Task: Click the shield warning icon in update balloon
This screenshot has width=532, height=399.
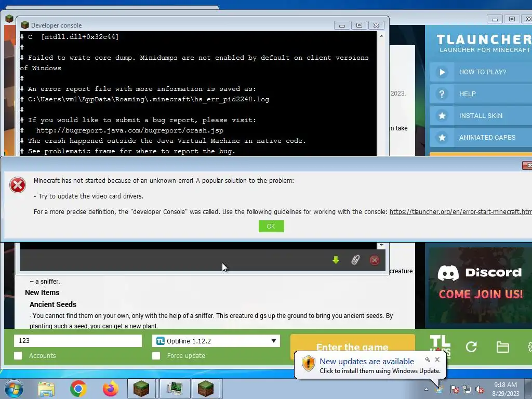Action: [309, 363]
